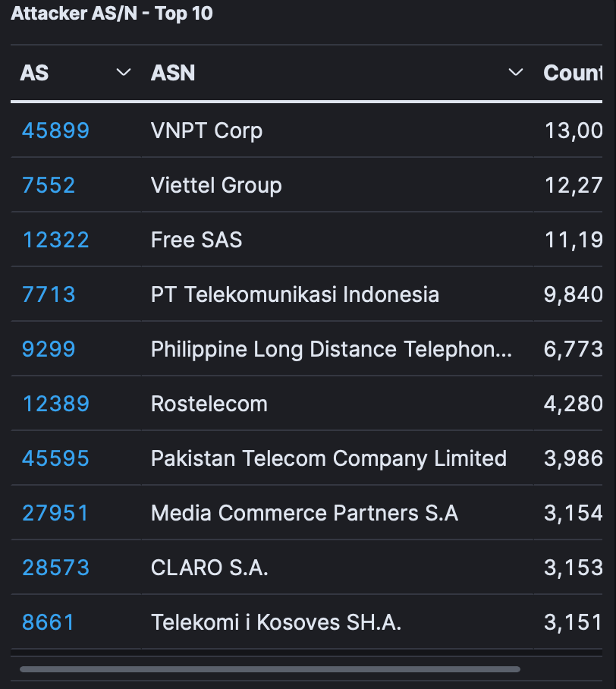Click the horizontal scrollbar under the table
Screen dimensions: 616x689
270,669
